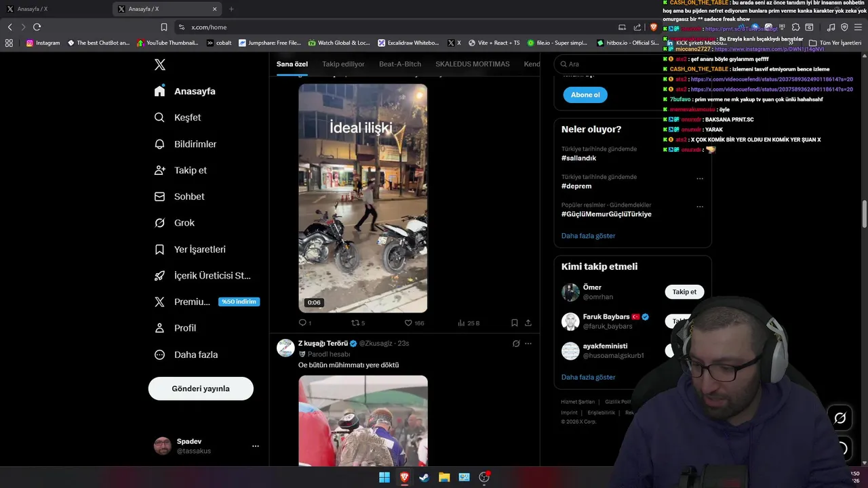
Task: Open Excalidraw Whiteboard bookmark
Action: [409, 43]
